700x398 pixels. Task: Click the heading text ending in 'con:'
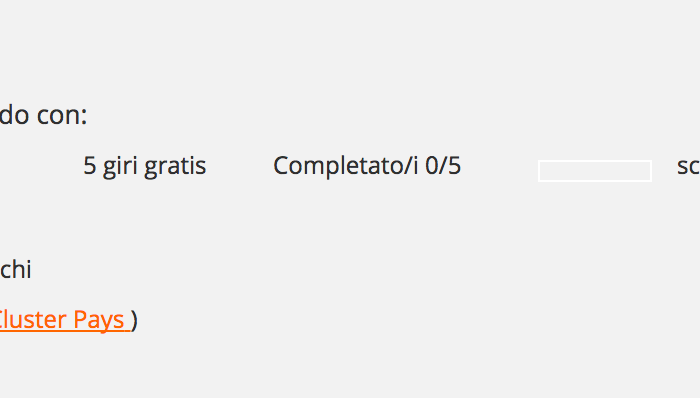(x=43, y=115)
